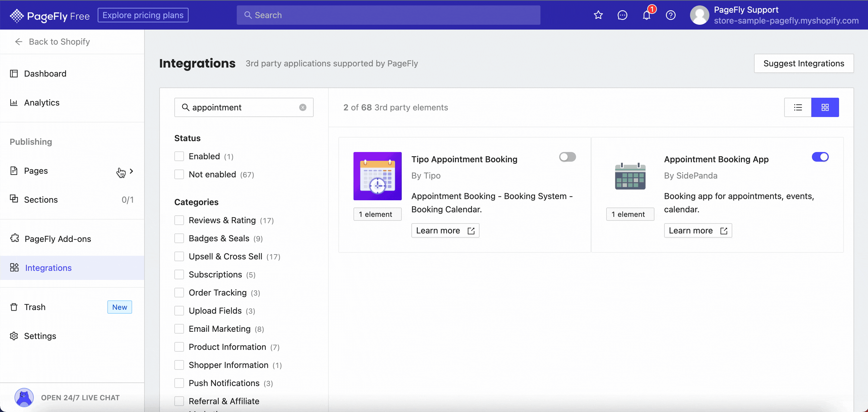The height and width of the screenshot is (412, 868).
Task: Click the appointment integrations search field
Action: (244, 107)
